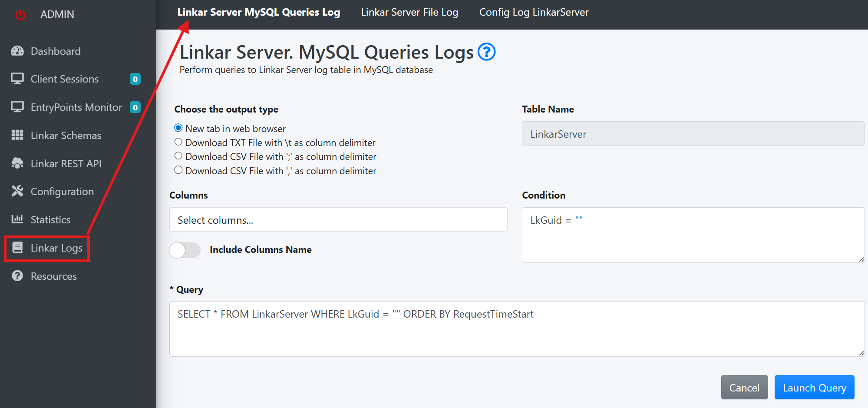The image size is (868, 408).
Task: Click the red power icon beside ADMIN
Action: click(x=20, y=15)
